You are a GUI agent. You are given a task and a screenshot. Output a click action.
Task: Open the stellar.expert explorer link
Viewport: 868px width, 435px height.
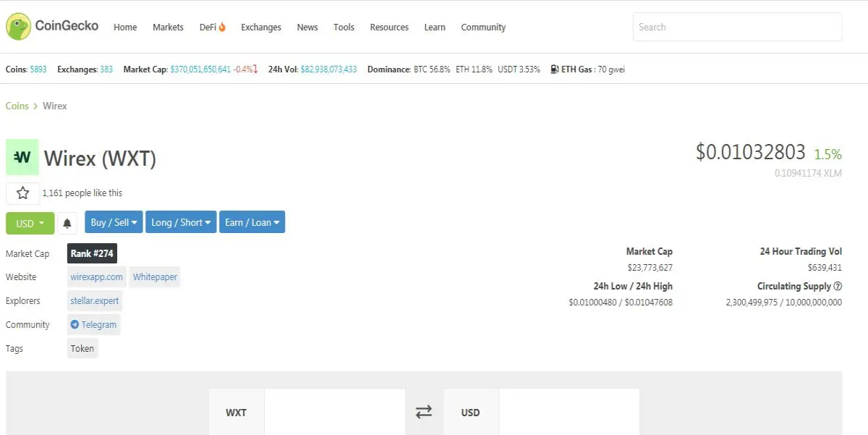95,301
